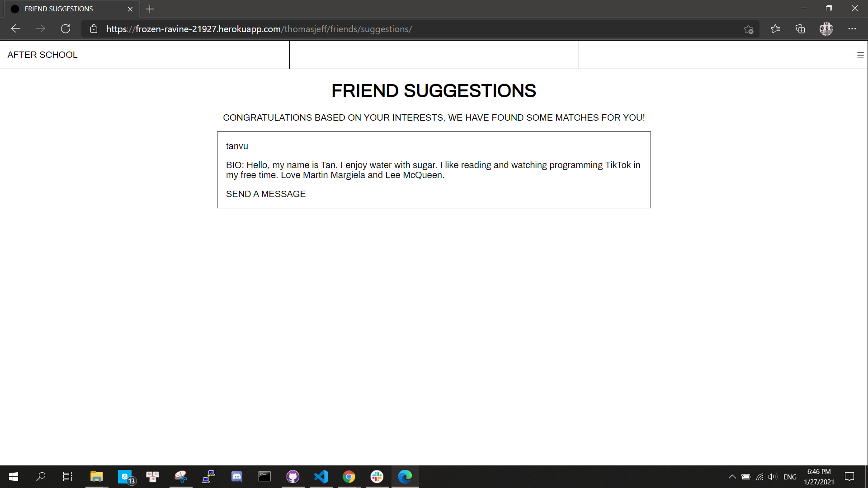Click the AFTER SCHOOL home link
This screenshot has width=868, height=488.
[42, 55]
